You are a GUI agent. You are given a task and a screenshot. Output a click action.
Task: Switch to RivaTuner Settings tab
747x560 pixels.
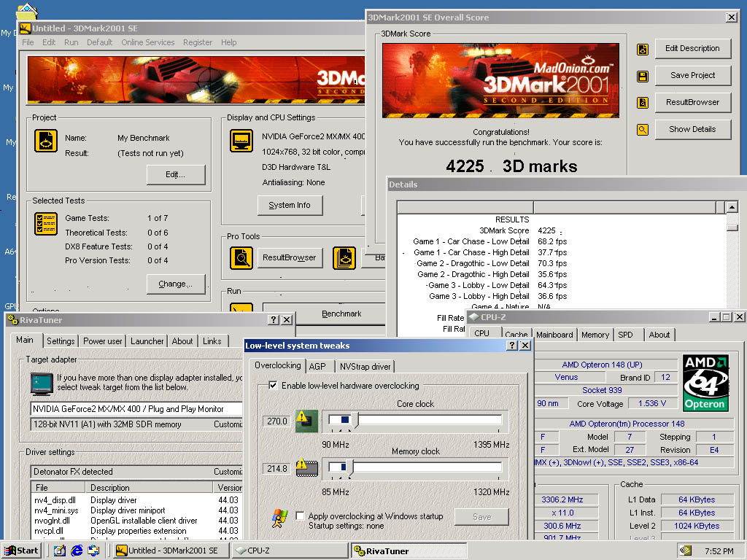click(x=61, y=341)
